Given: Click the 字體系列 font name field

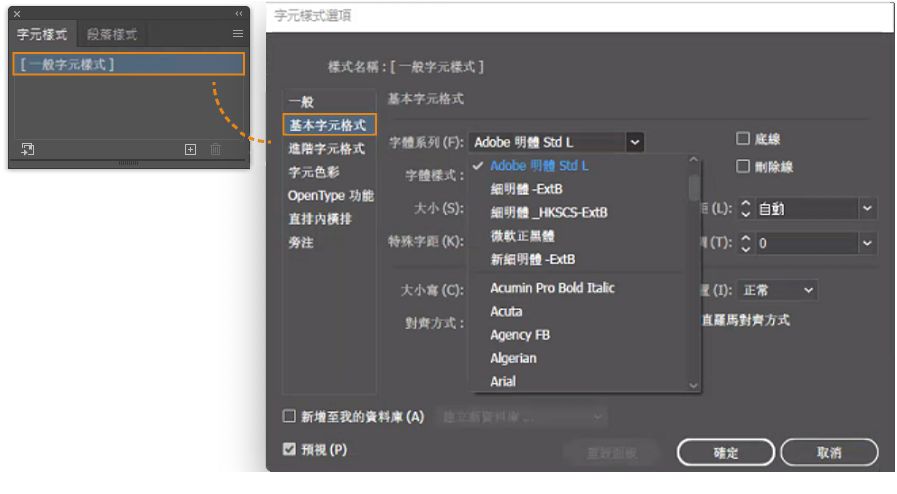Looking at the screenshot, I should point(547,142).
